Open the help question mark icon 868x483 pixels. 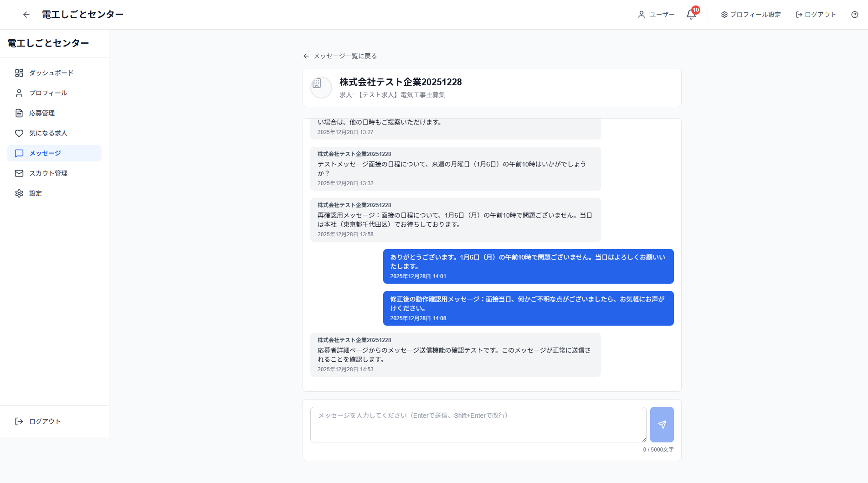(854, 14)
